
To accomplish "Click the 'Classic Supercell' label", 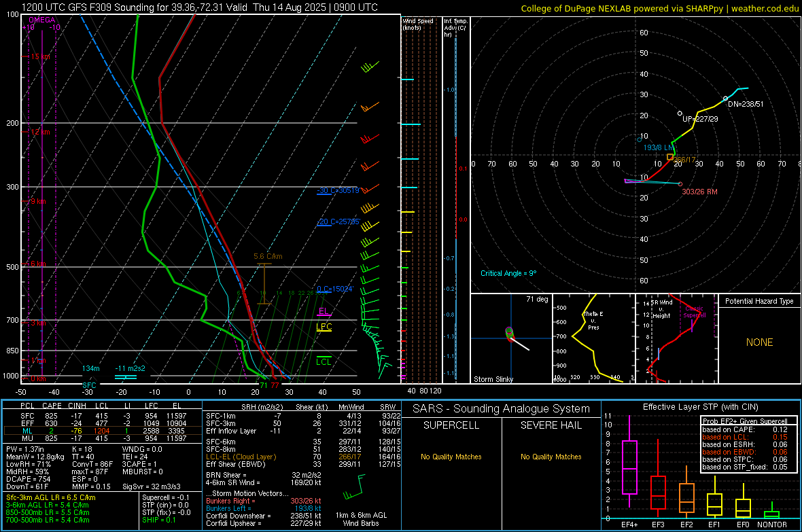I will (x=694, y=312).
